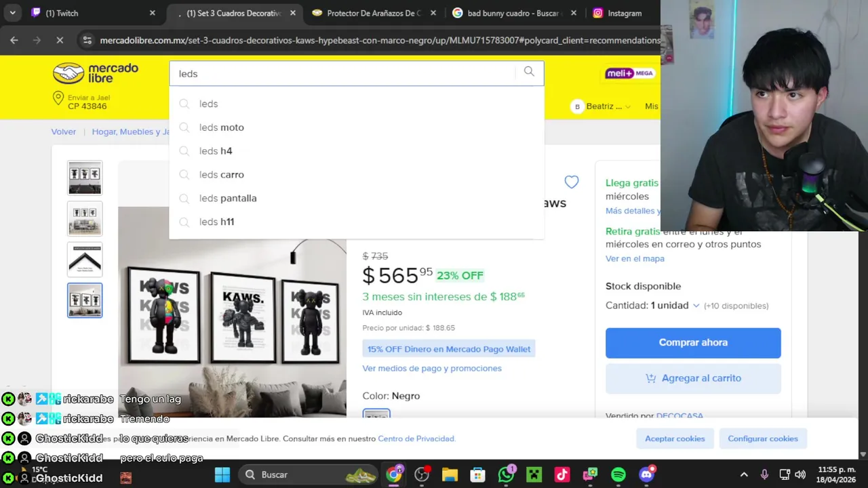Click Agregar al carrito button

click(693, 378)
